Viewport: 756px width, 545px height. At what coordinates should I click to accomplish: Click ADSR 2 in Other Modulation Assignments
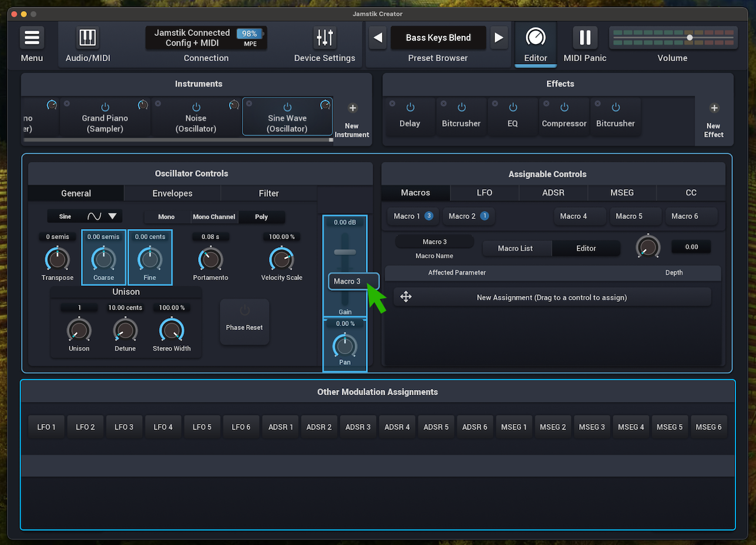click(319, 427)
